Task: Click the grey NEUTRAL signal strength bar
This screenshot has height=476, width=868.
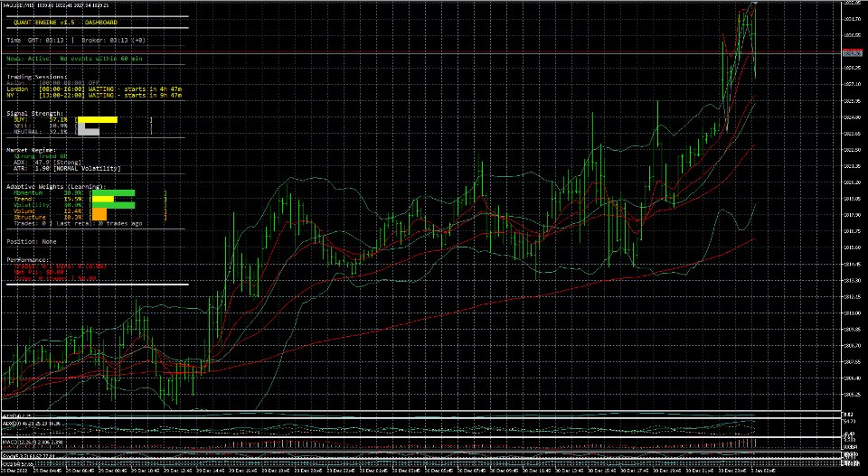Action: [x=89, y=132]
